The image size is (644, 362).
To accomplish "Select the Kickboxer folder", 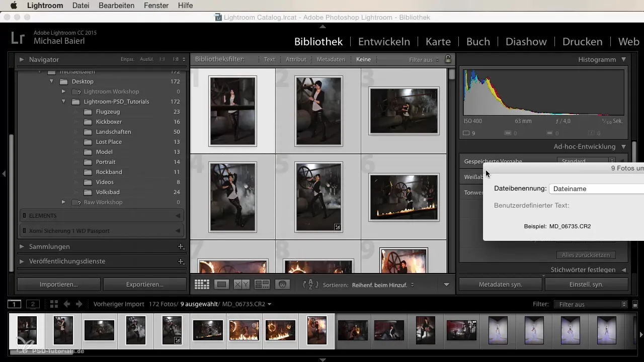I will pyautogui.click(x=109, y=122).
